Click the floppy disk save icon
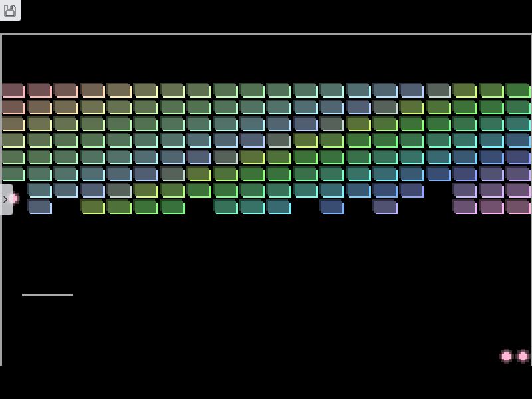Screen dimensions: 532x399 coord(10,11)
